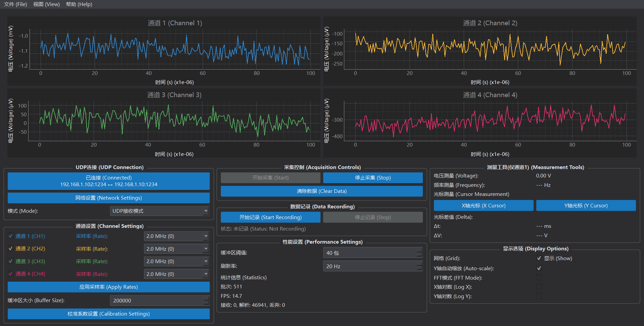Image resolution: width=644 pixels, height=326 pixels.
Task: Expand the CH1 sample rate dropdown
Action: (176, 236)
